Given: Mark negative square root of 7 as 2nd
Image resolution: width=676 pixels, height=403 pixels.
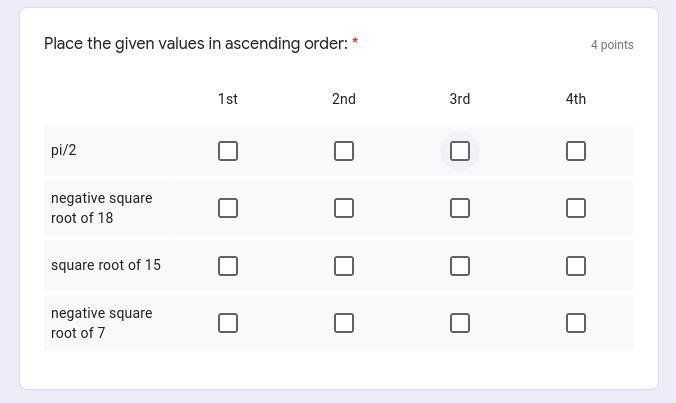Looking at the screenshot, I should coord(344,323).
